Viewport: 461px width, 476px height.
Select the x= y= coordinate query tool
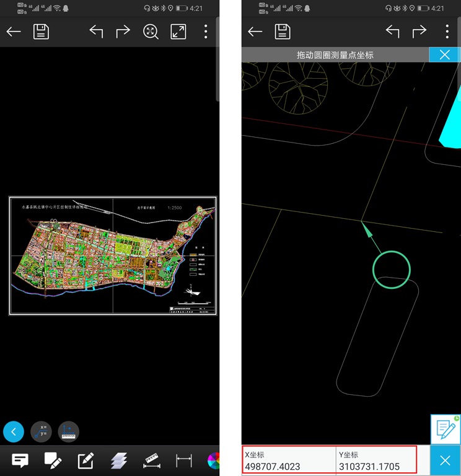tap(42, 431)
